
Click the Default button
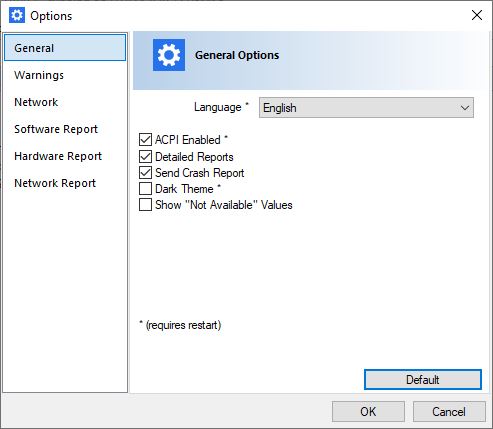coord(423,380)
